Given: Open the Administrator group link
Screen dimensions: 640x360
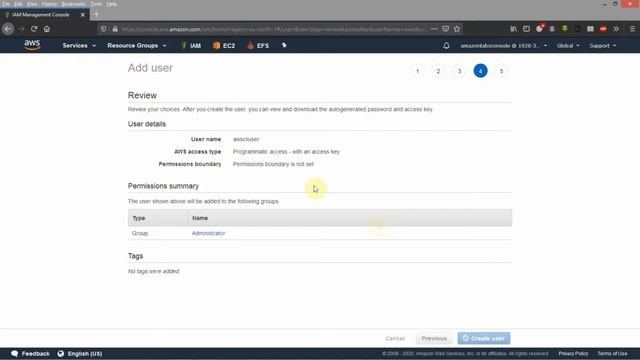Looking at the screenshot, I should tap(208, 233).
